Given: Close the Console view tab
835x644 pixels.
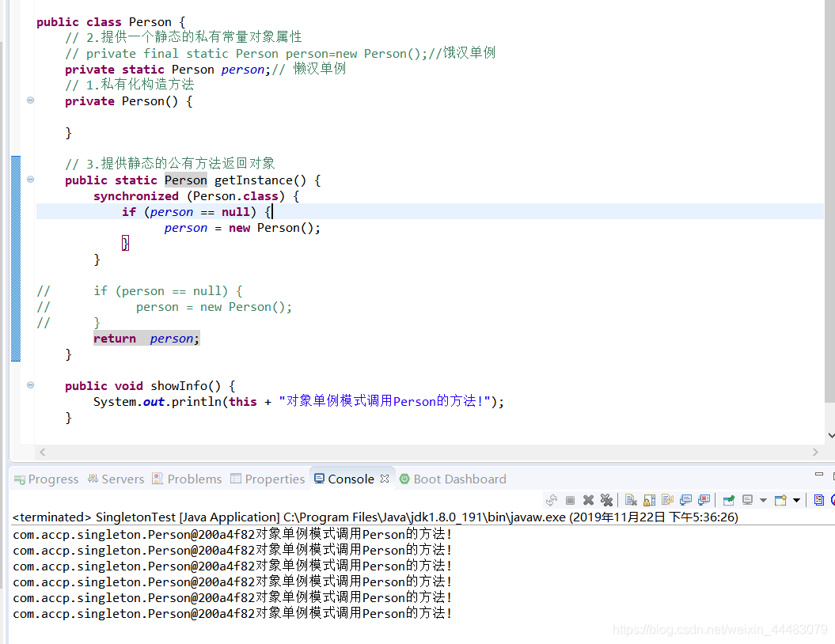Looking at the screenshot, I should coord(385,479).
